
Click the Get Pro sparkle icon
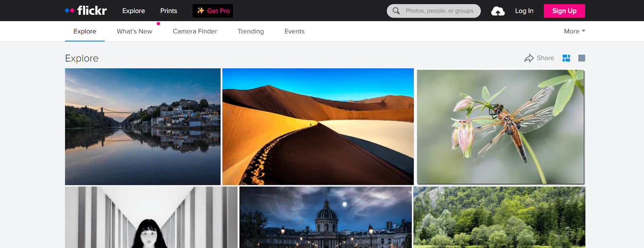(200, 11)
